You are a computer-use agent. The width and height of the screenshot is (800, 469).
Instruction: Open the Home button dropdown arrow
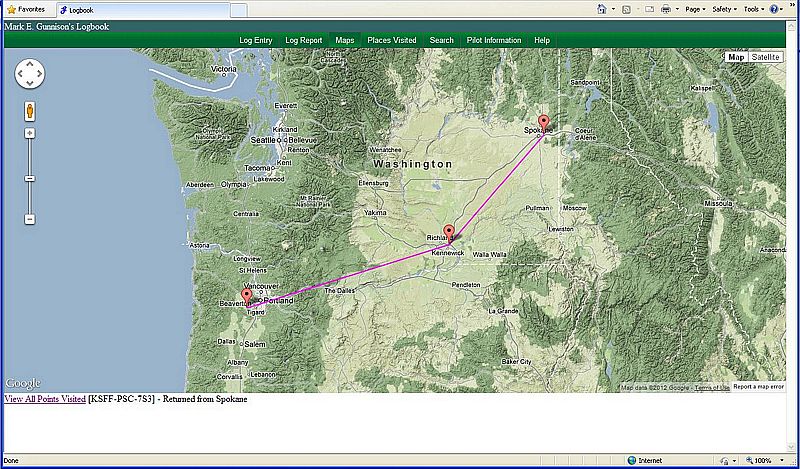(613, 9)
